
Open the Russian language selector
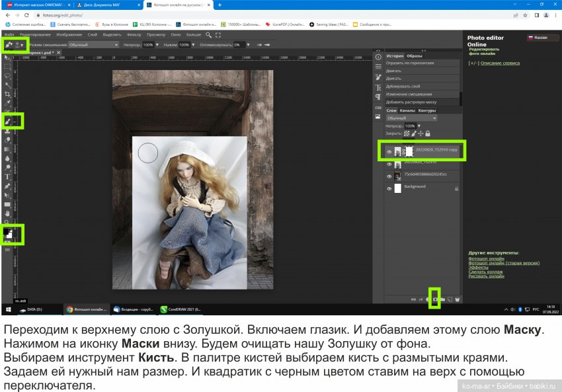(543, 38)
